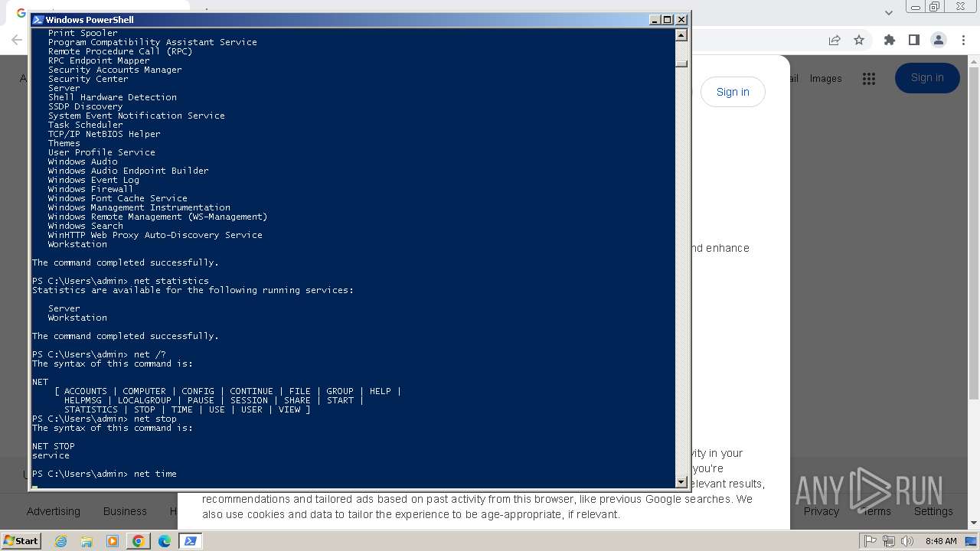Minimize the Windows PowerShell window
This screenshot has height=551, width=980.
pyautogui.click(x=655, y=20)
